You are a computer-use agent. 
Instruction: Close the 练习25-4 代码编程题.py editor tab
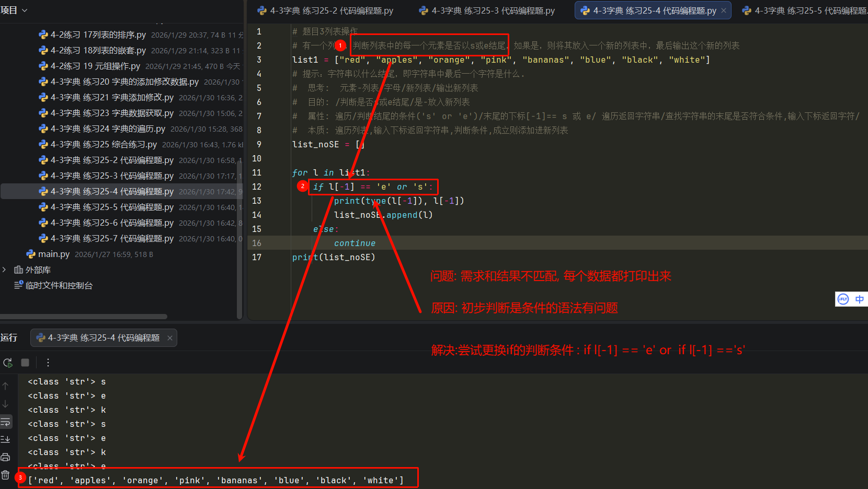[x=724, y=10]
